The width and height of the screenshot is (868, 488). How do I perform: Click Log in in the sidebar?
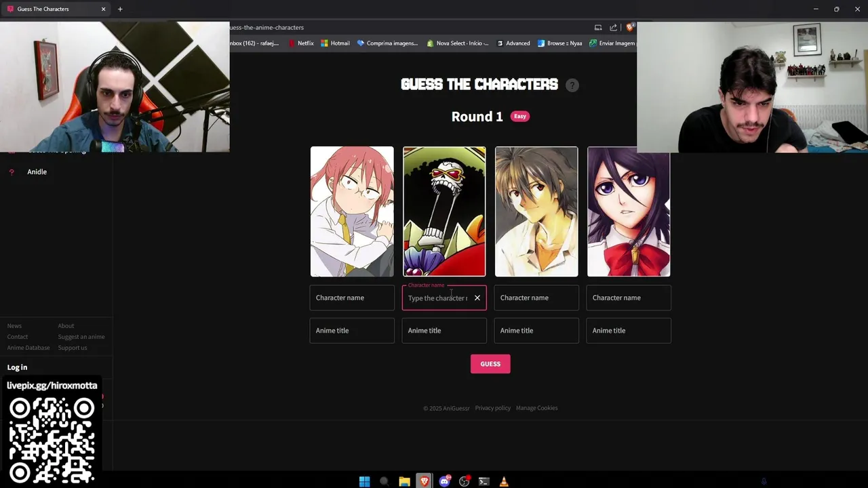coord(17,367)
